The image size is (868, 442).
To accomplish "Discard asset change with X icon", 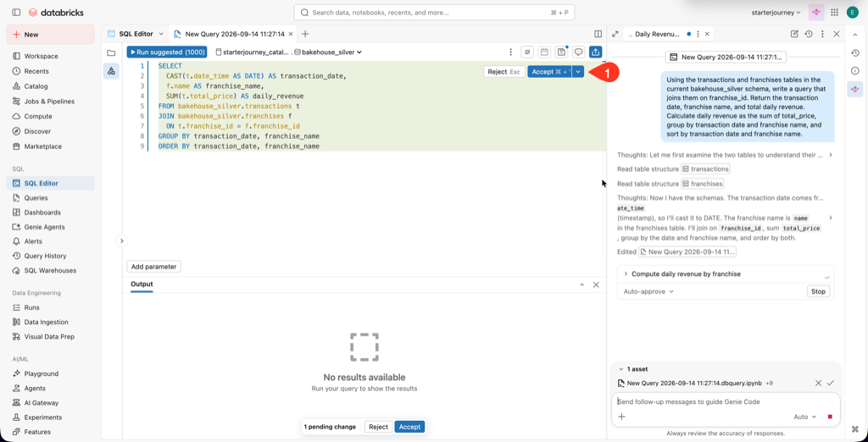I will [818, 383].
